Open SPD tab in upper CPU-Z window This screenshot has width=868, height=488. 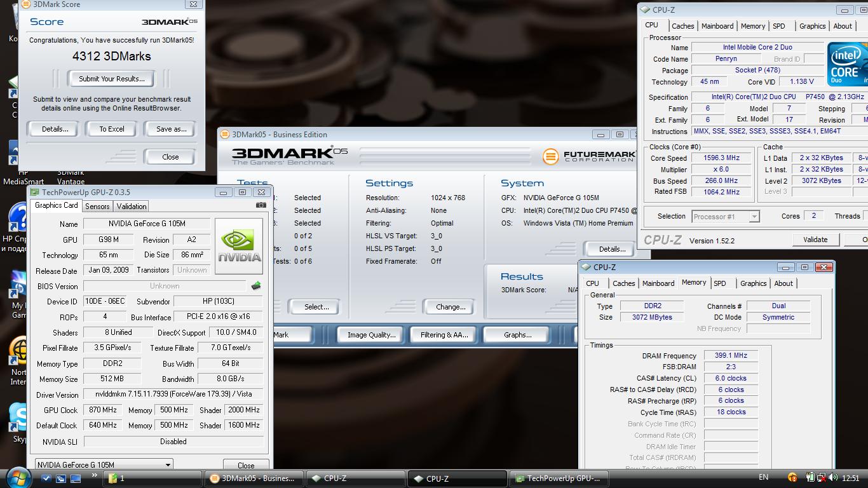coord(778,26)
